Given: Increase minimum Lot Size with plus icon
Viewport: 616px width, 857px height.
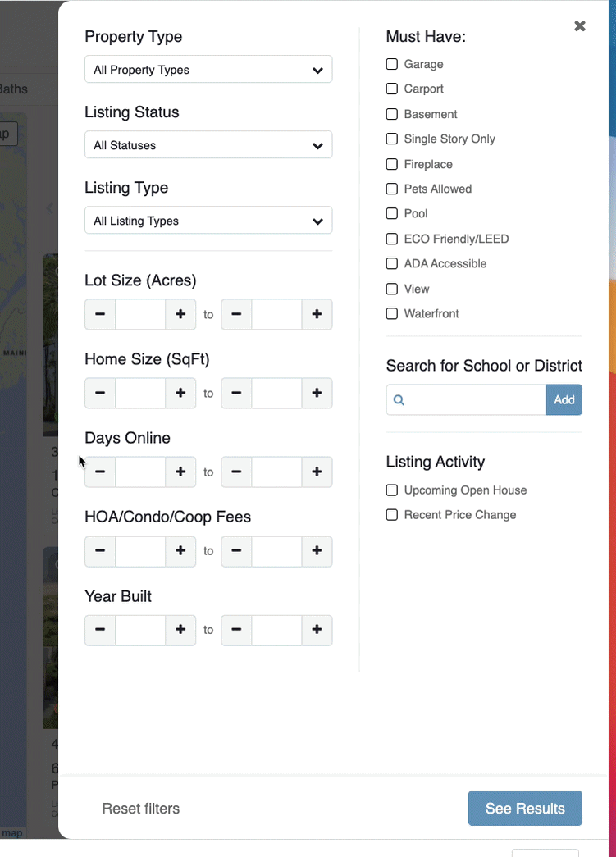Looking at the screenshot, I should [x=180, y=314].
